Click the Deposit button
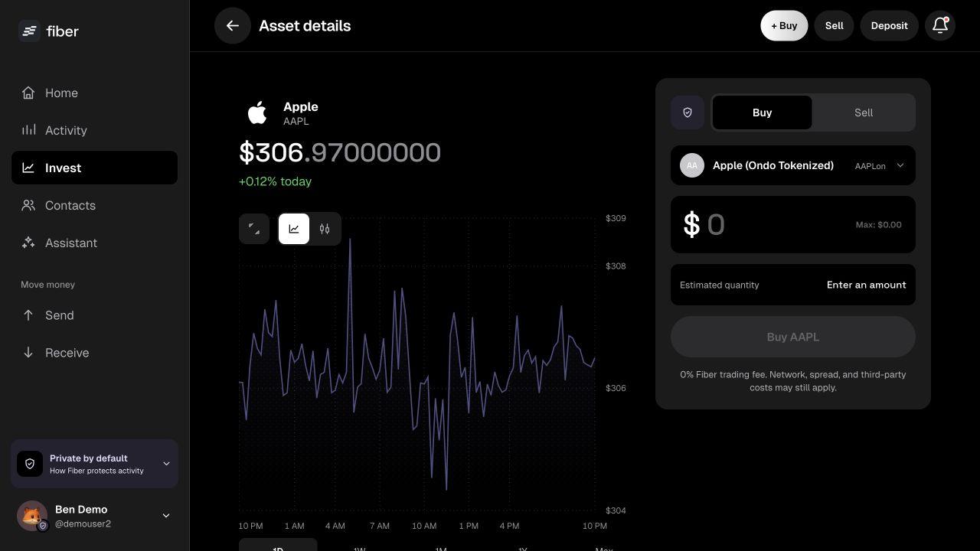The height and width of the screenshot is (551, 980). pyautogui.click(x=889, y=26)
